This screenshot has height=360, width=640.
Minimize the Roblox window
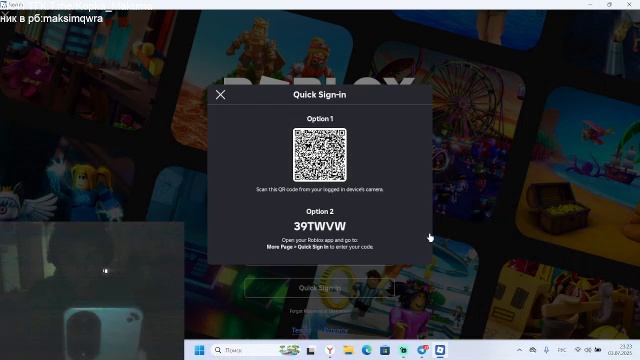coord(590,4)
